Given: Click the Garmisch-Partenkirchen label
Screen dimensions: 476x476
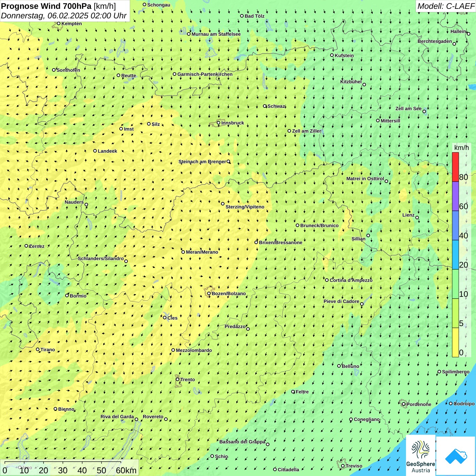Looking at the screenshot, I should 205,74.
